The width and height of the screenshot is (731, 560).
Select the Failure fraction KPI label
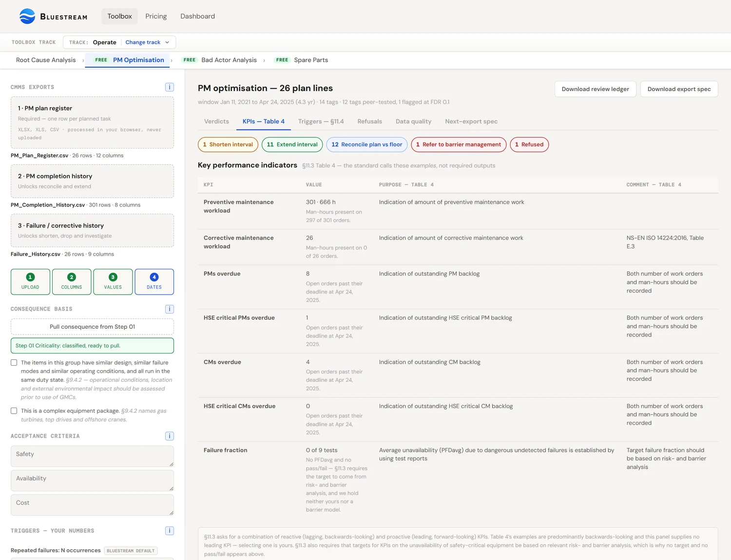(226, 450)
